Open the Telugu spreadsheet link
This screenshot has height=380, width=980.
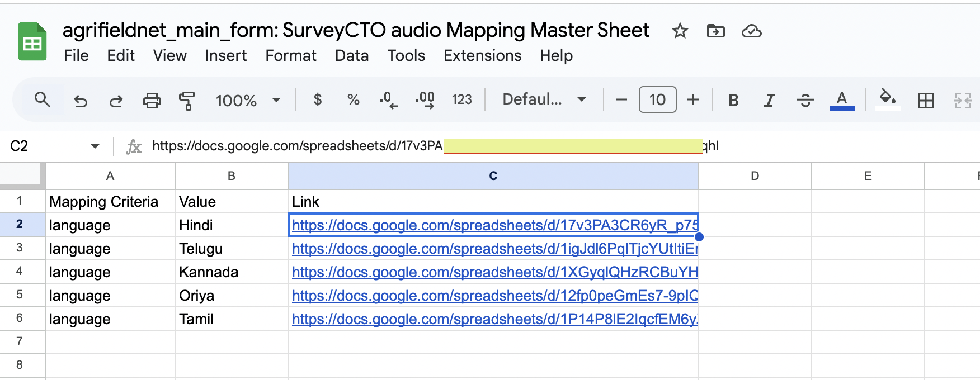[x=494, y=249]
